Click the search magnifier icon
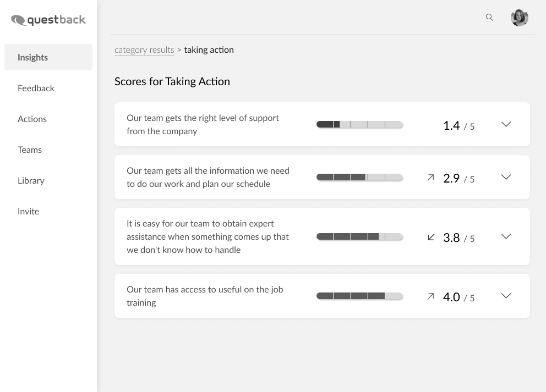Image resolution: width=546 pixels, height=392 pixels. point(489,18)
